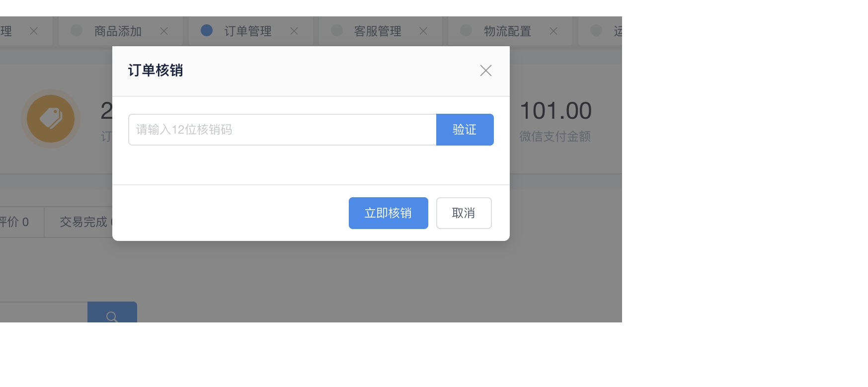The height and width of the screenshot is (387, 868).
Task: Close the 商品添加 tab
Action: pos(164,31)
